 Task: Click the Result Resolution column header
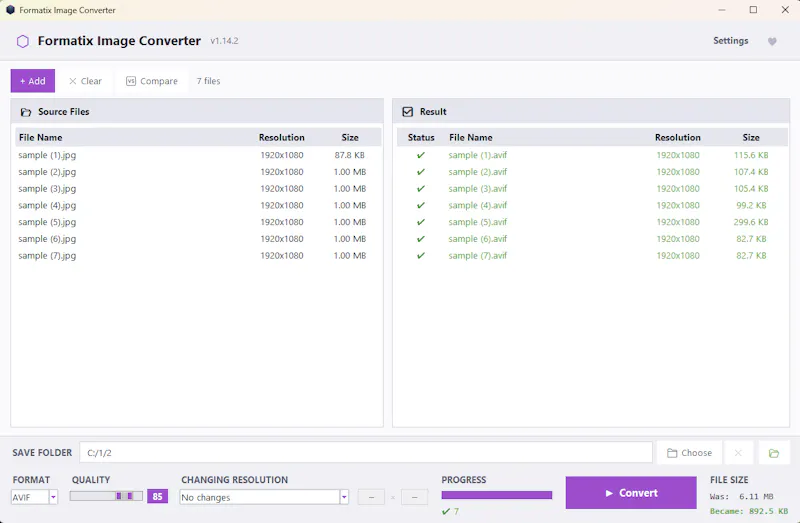coord(678,138)
